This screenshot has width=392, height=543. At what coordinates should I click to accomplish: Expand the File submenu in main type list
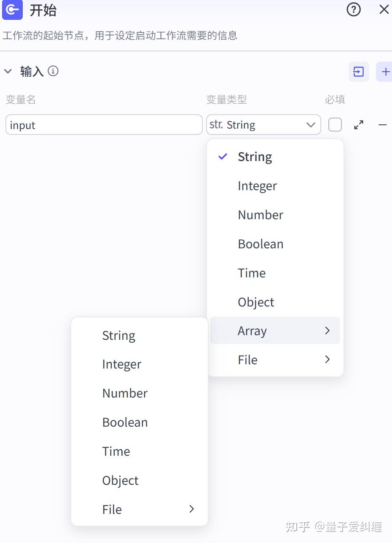coord(275,360)
